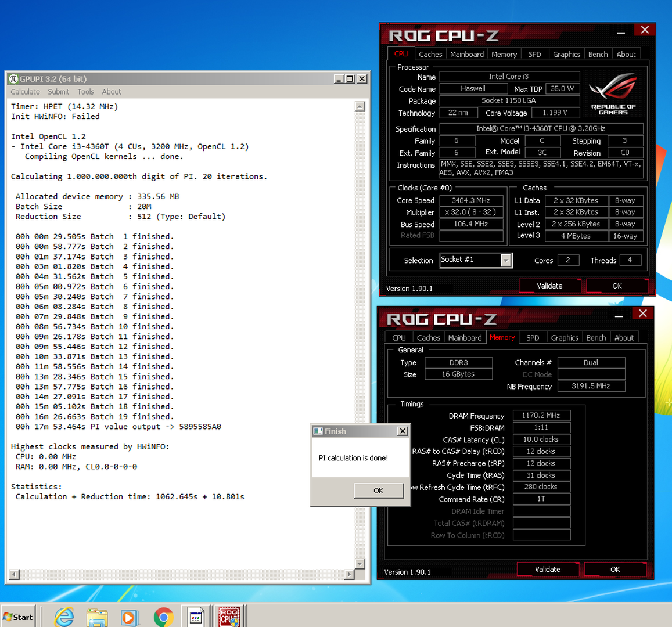The width and height of the screenshot is (672, 627).
Task: Click GPUPI vertical scrollbar up arrow
Action: (x=360, y=106)
